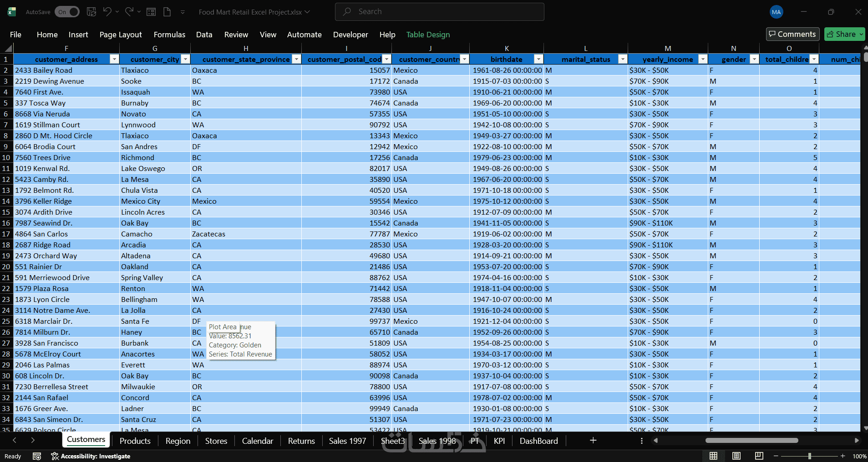Open birthdate column filter dropdown
Screen dimensions: 868x462
click(538, 59)
